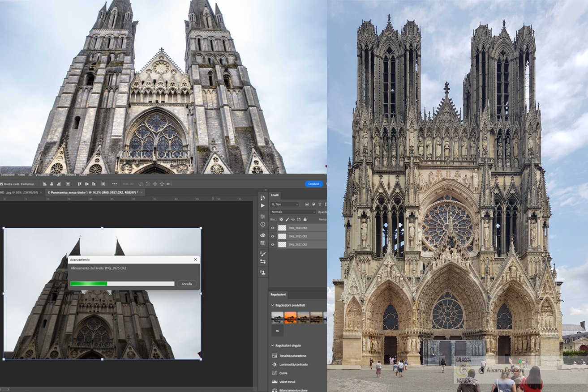Open the Selezione menu
588x392 pixels.
coord(8,175)
